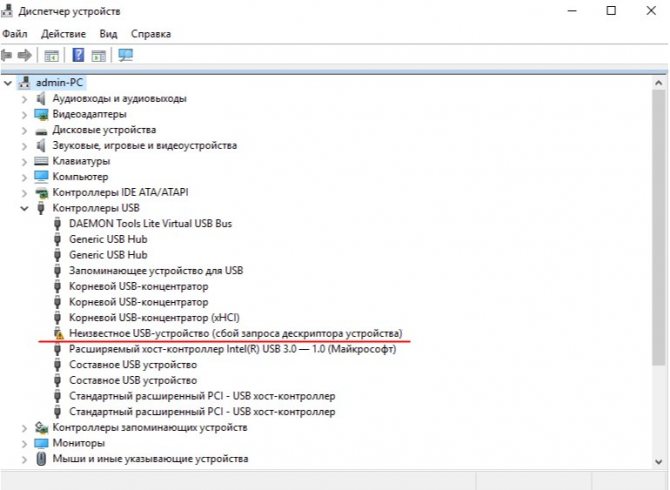Image resolution: width=670 pixels, height=490 pixels.
Task: Expand the Видеоадаптеры category
Action: coord(24,114)
